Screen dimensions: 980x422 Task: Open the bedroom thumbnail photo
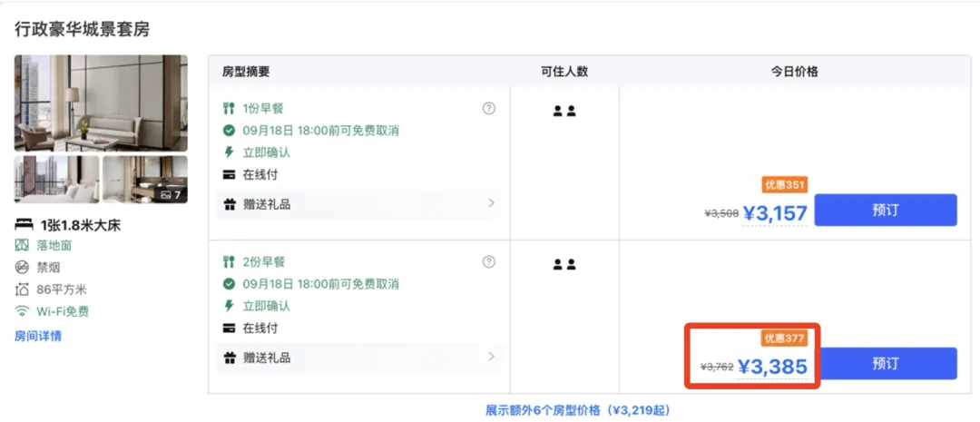point(56,179)
